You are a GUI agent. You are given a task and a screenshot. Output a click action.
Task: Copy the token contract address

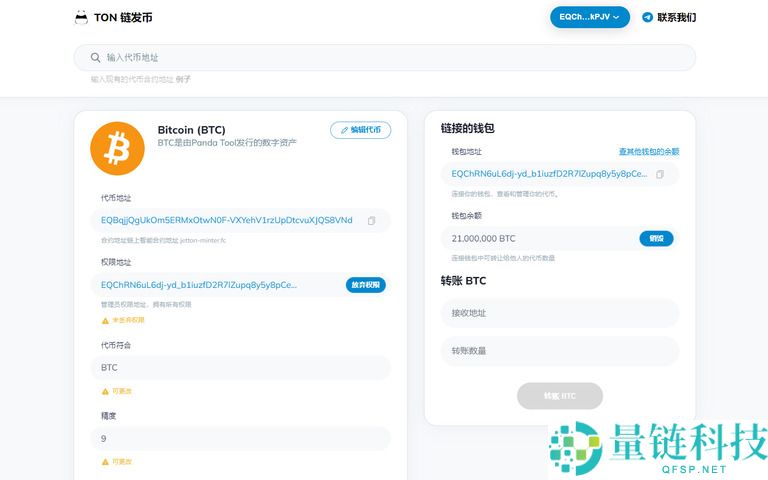click(372, 221)
